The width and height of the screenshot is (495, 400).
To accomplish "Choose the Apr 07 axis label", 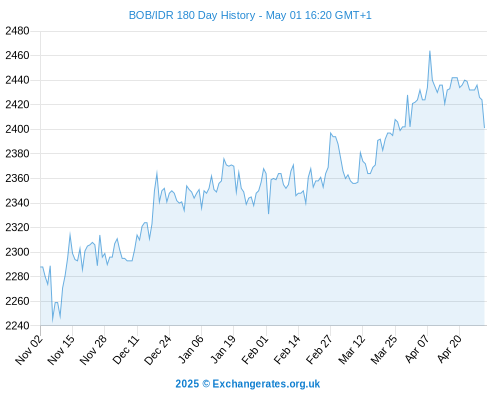I will pos(417,349).
